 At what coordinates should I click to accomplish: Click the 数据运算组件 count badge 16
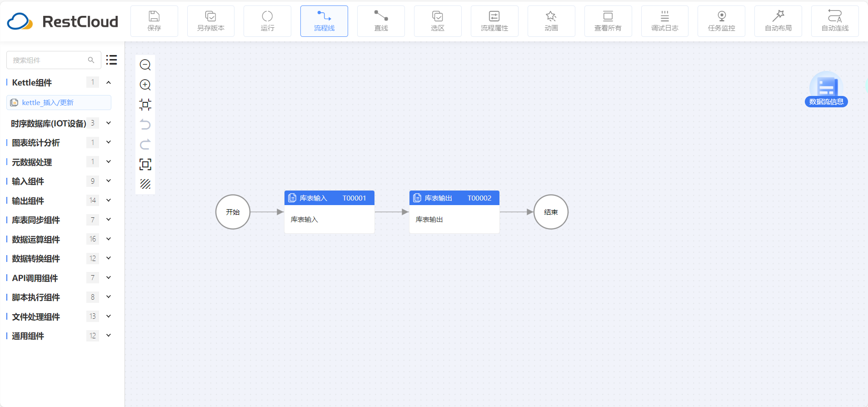[x=93, y=239]
